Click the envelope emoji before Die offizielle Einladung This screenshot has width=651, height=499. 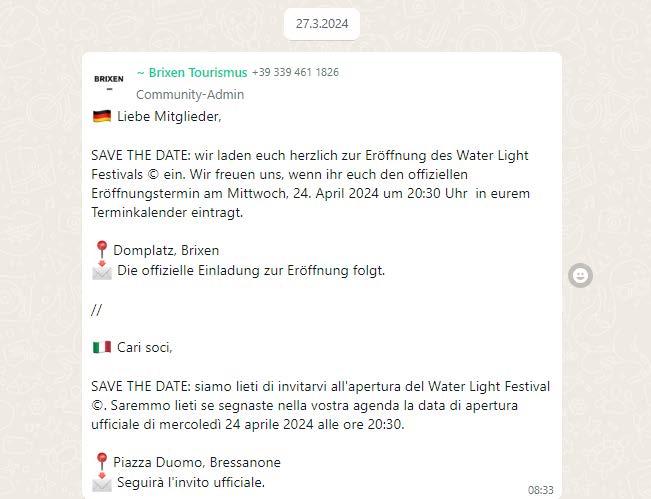coord(101,271)
